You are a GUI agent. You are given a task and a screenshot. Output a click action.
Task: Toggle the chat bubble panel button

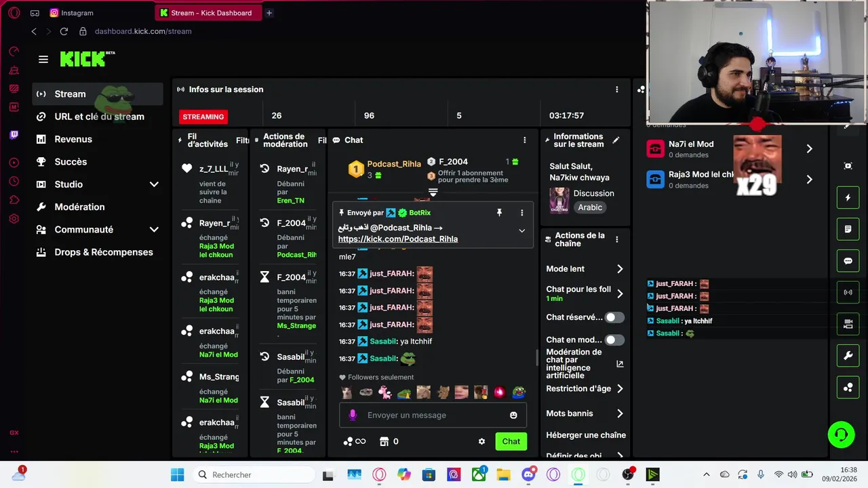click(848, 261)
